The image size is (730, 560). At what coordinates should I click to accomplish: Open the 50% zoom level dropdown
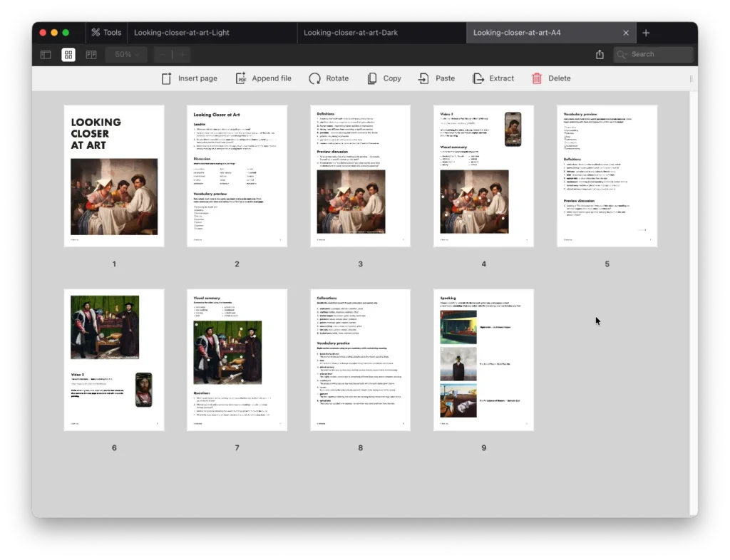click(x=126, y=55)
